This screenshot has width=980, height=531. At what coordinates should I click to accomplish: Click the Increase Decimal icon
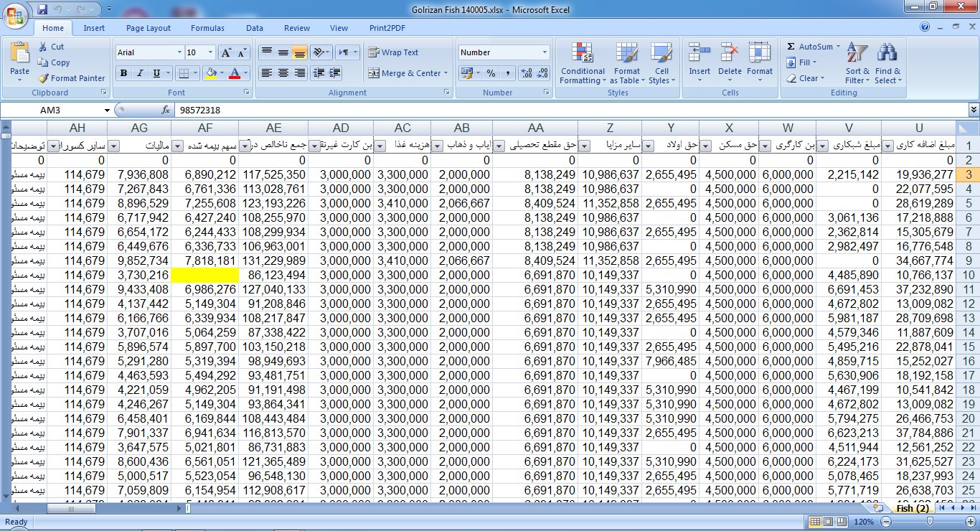(x=526, y=73)
